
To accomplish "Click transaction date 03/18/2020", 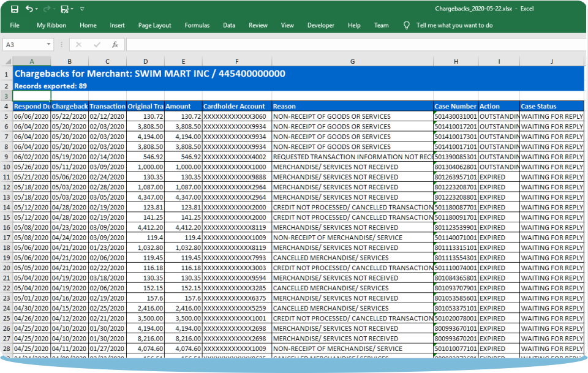I will pos(108,278).
